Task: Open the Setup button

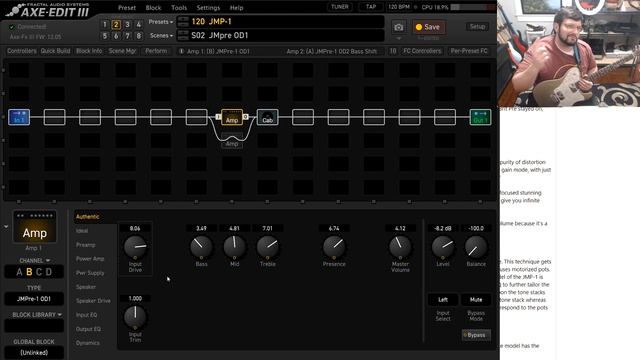Action: [x=477, y=27]
